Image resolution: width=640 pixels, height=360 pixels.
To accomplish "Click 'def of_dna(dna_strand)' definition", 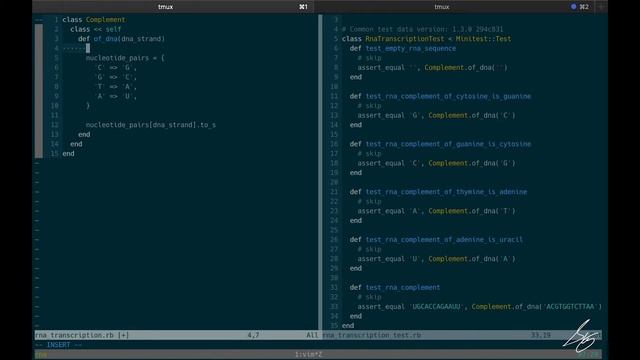I will (122, 39).
